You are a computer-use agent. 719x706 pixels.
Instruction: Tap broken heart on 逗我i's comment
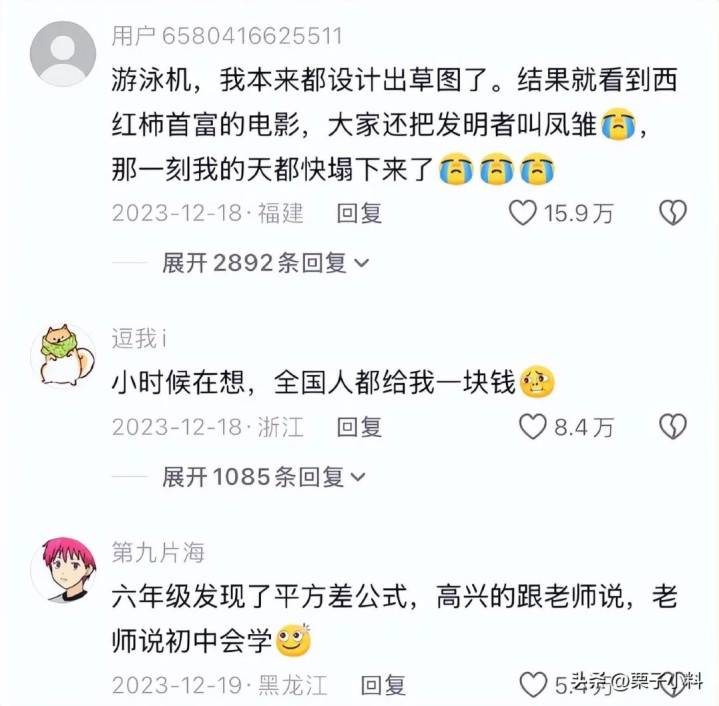tap(673, 426)
